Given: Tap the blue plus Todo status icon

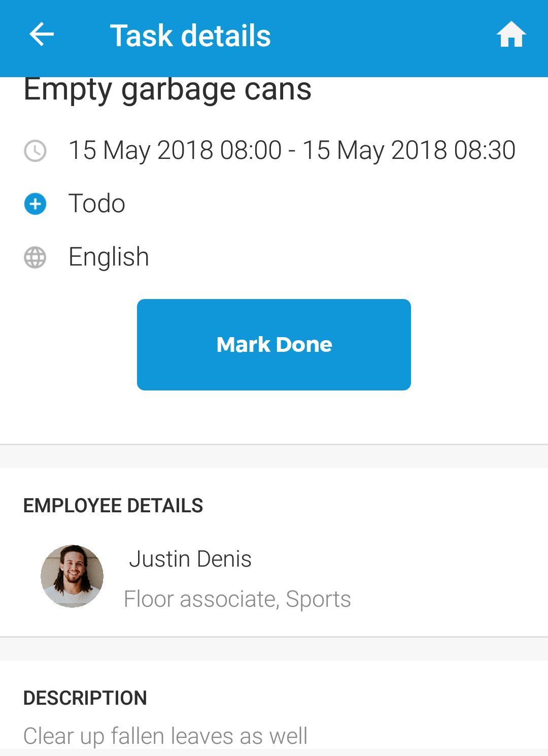Looking at the screenshot, I should pos(35,204).
